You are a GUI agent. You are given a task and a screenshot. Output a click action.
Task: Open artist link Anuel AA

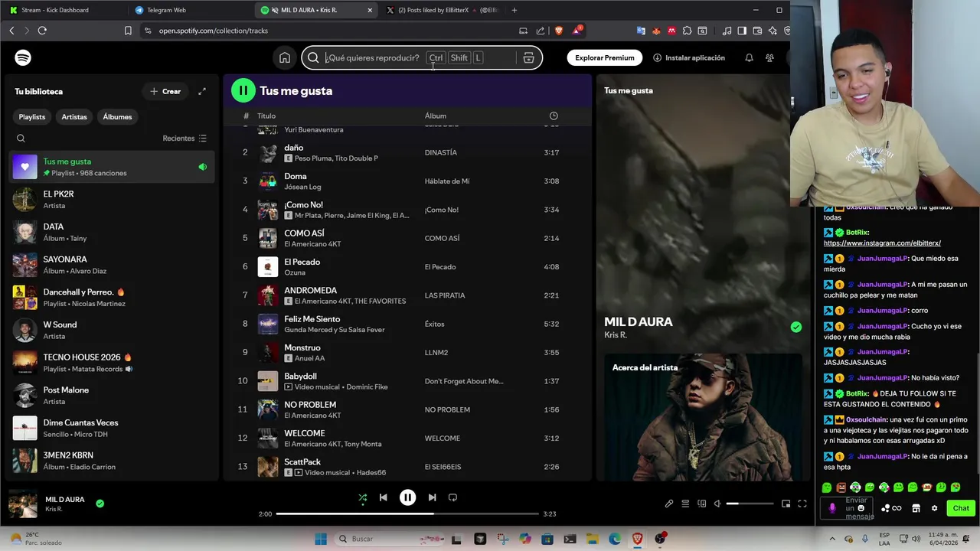[309, 358]
